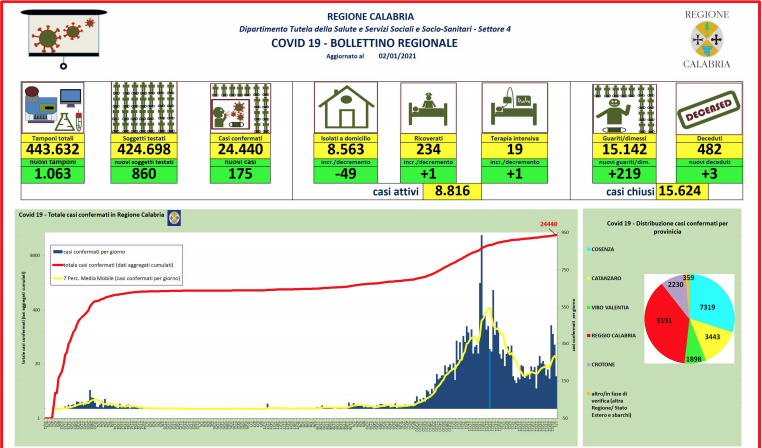Click the casi chiusi value 15.624
The height and width of the screenshot is (448, 762).
pyautogui.click(x=689, y=193)
